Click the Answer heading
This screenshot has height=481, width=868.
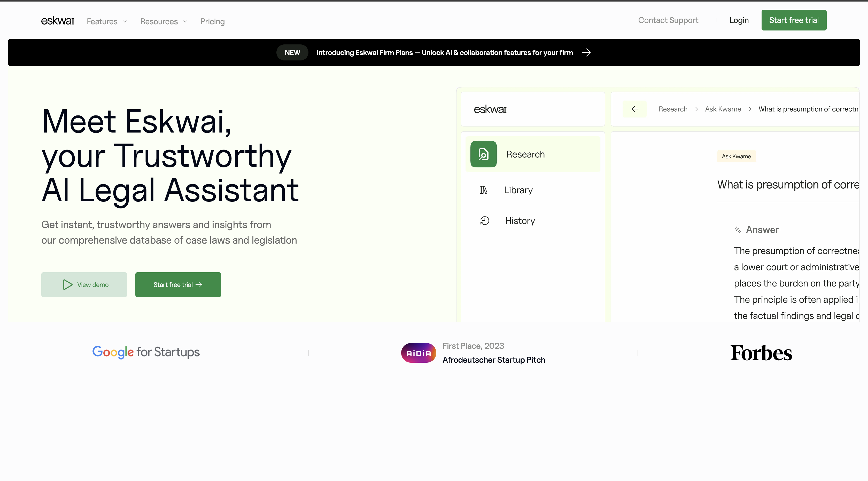point(762,230)
